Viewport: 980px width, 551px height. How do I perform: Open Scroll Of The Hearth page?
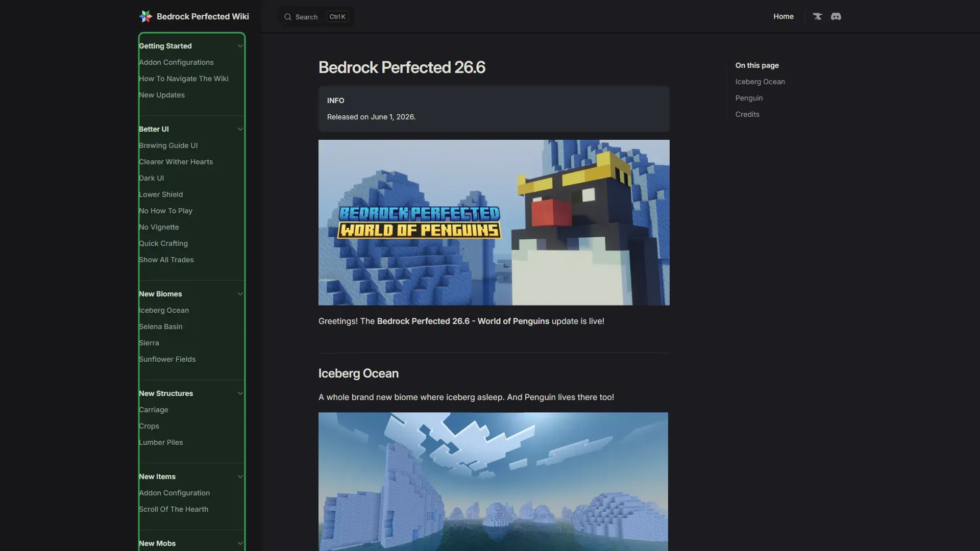(174, 509)
